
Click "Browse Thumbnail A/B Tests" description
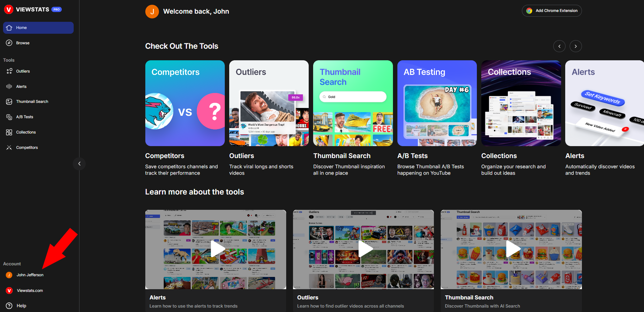click(x=430, y=170)
